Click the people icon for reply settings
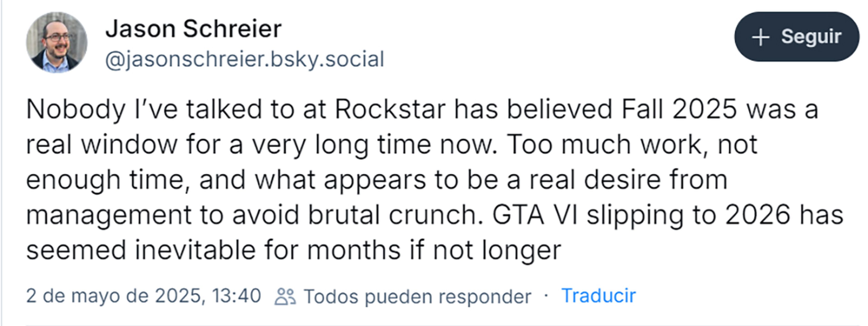The image size is (868, 326). (285, 297)
